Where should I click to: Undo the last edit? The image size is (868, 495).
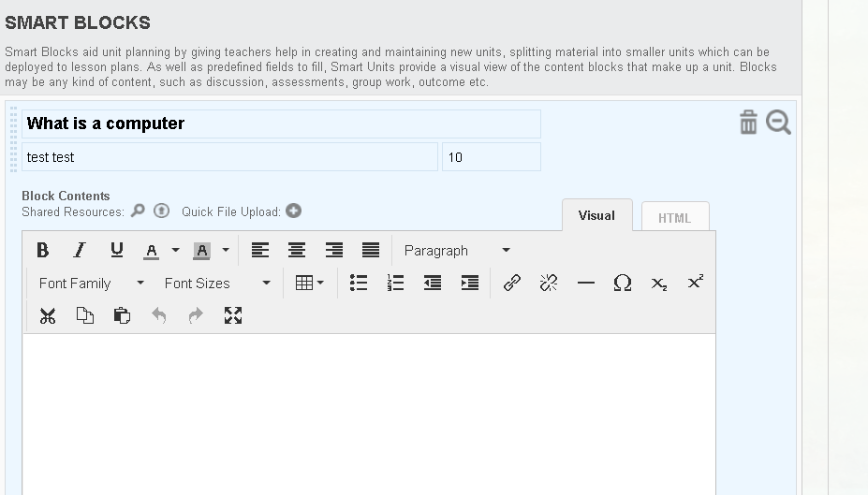[159, 315]
